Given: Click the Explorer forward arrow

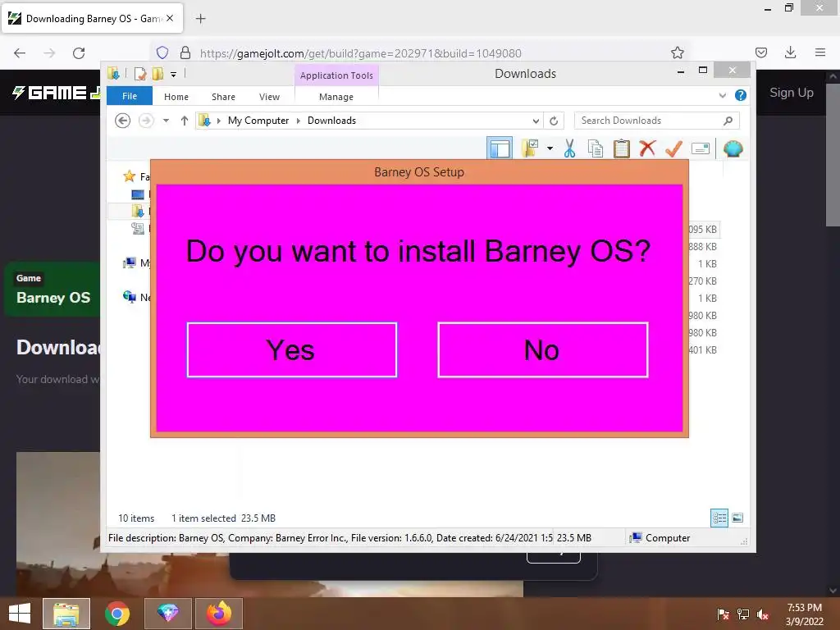Looking at the screenshot, I should point(146,121).
